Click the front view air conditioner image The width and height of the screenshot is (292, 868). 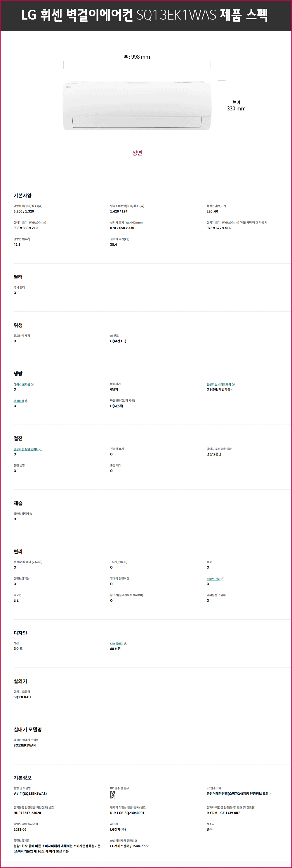point(137,106)
